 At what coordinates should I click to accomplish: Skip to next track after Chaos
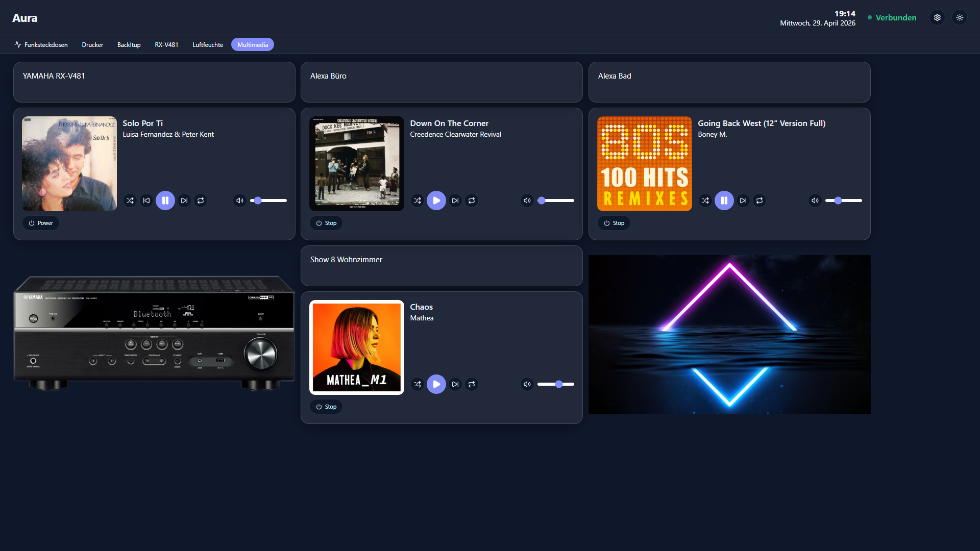pos(455,384)
